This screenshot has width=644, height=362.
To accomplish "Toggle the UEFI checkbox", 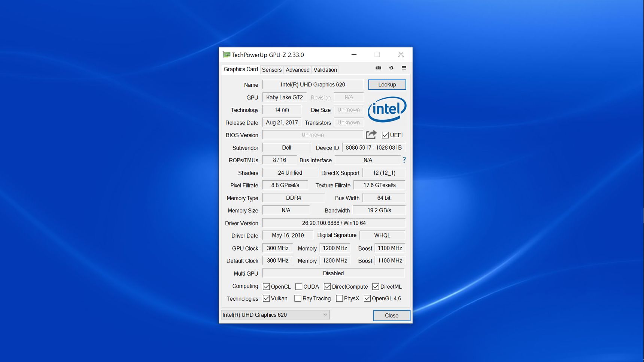I will click(x=385, y=135).
